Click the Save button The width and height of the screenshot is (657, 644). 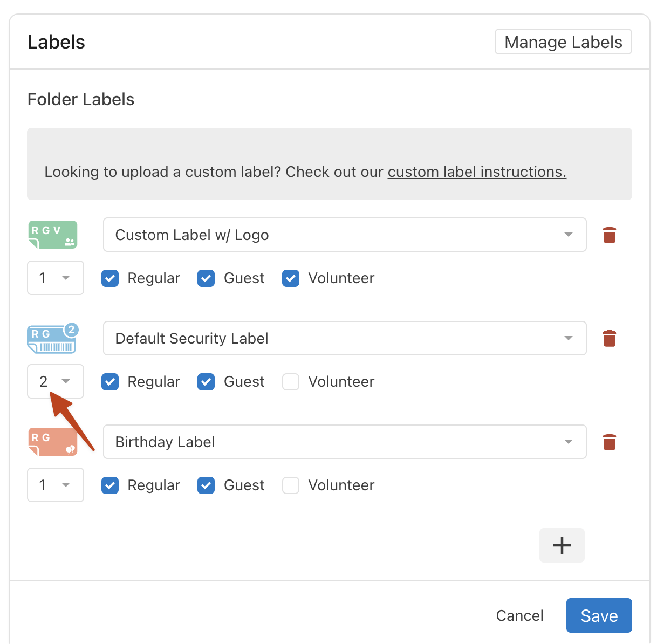coord(599,615)
